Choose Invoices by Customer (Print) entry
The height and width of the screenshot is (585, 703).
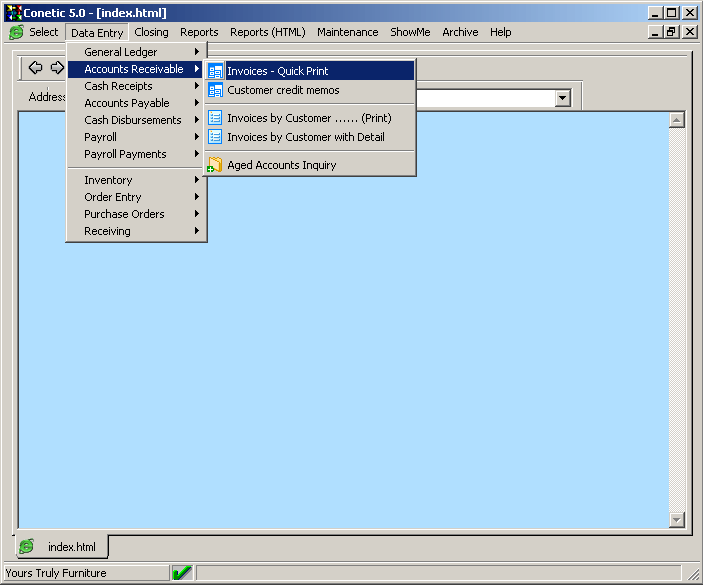click(309, 118)
